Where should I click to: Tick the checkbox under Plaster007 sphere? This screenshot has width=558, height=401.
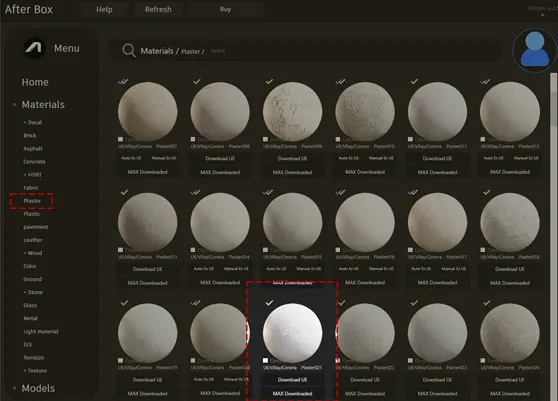point(121,139)
